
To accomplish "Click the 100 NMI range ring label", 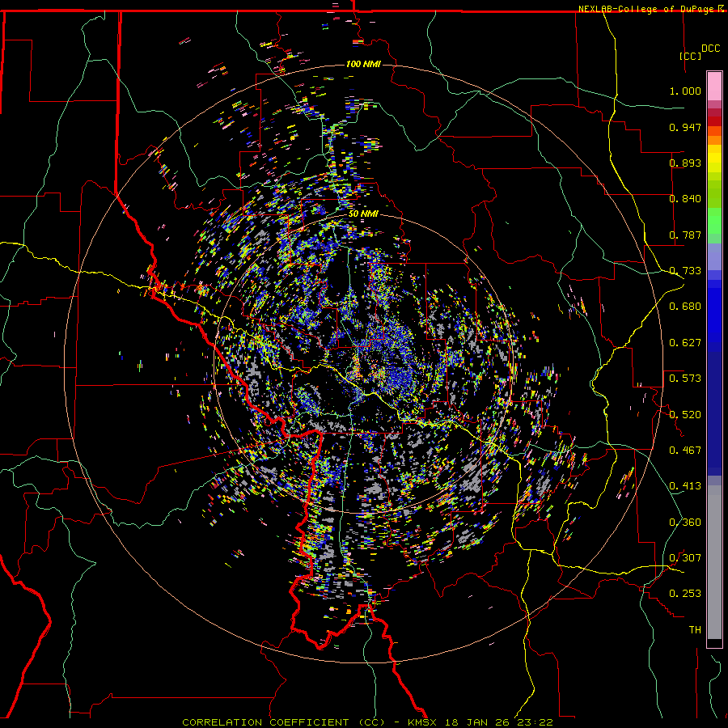I will [363, 64].
